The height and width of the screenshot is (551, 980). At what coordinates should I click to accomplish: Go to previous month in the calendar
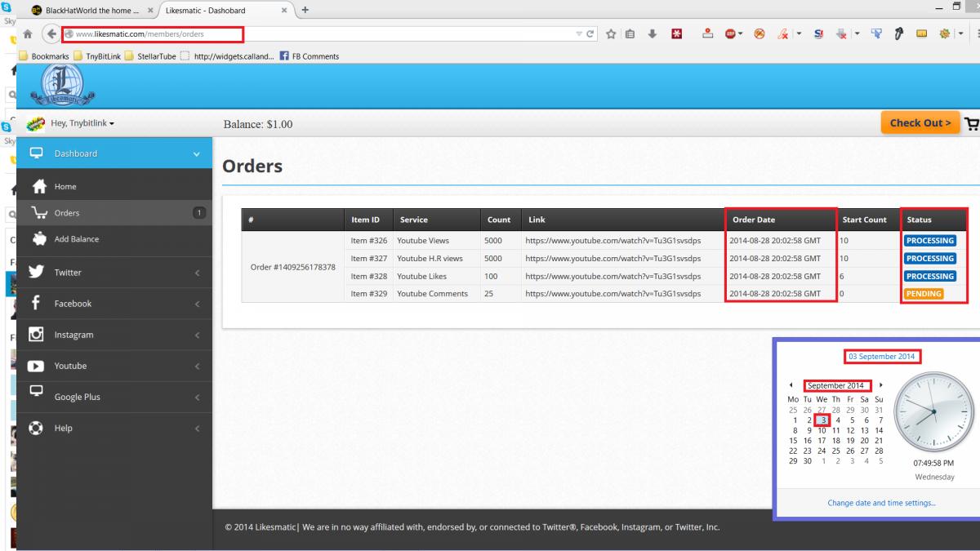click(x=791, y=385)
